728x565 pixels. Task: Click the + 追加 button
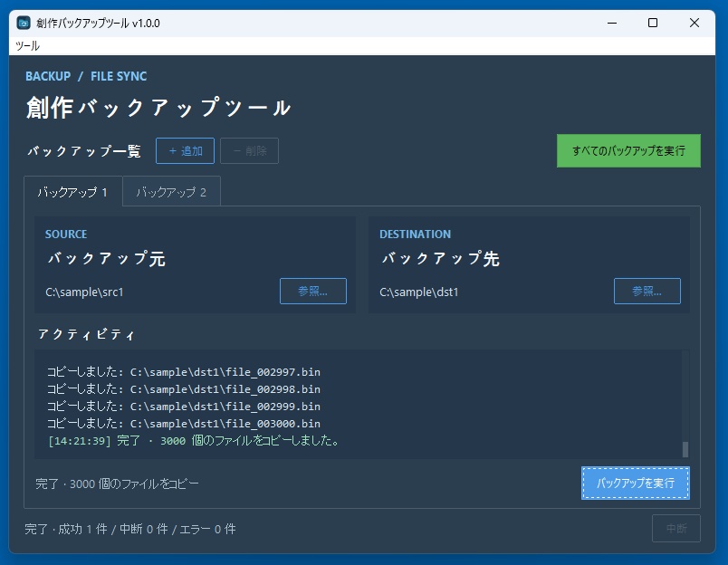click(x=185, y=151)
